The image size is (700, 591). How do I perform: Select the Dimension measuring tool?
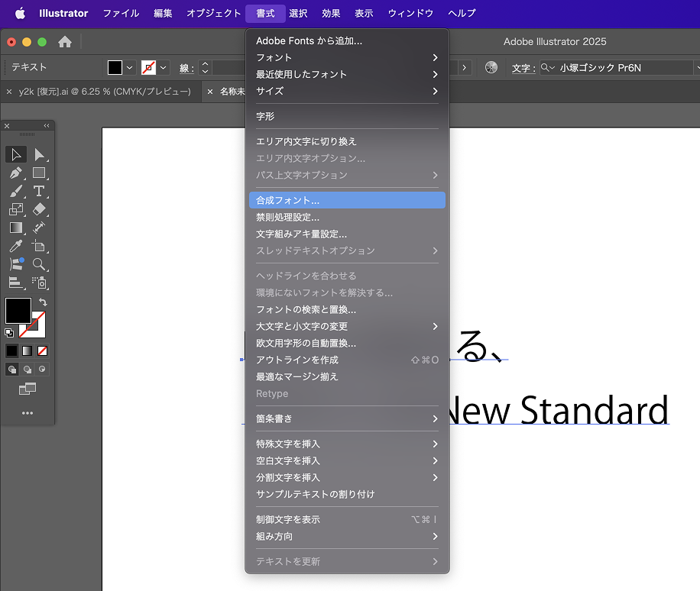point(39,228)
